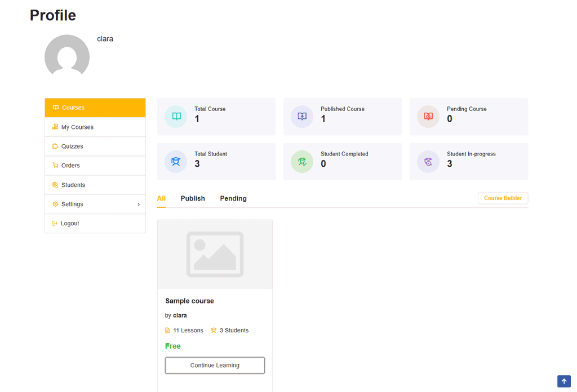This screenshot has height=392, width=577.
Task: Open the Settings sidebar item
Action: (x=95, y=204)
